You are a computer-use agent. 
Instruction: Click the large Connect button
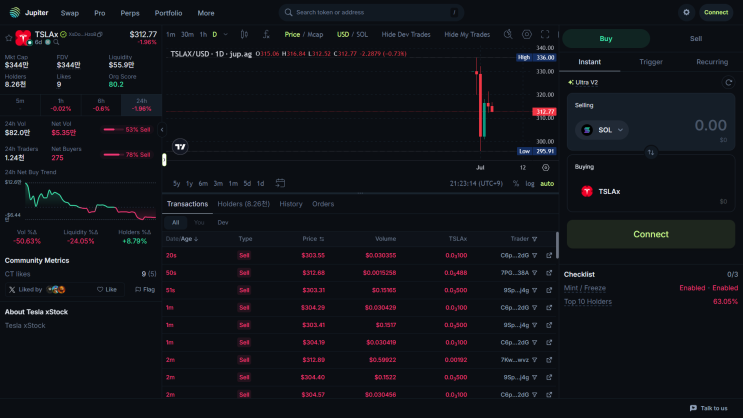pos(651,234)
